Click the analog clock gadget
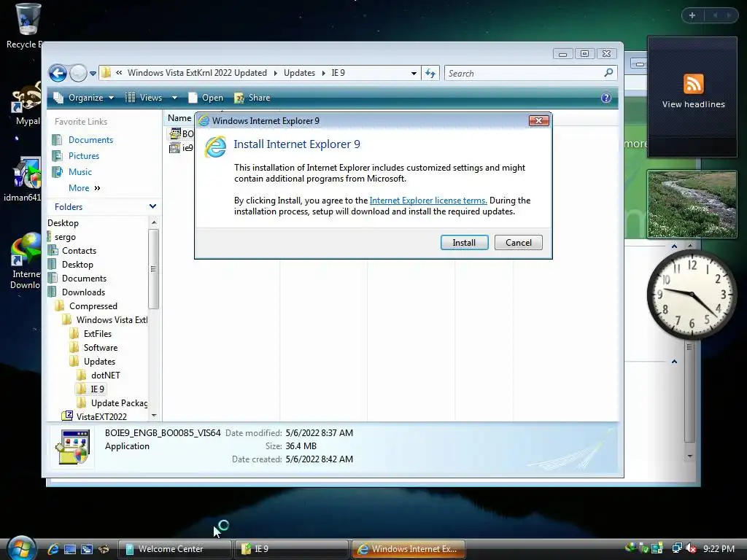 tap(692, 295)
